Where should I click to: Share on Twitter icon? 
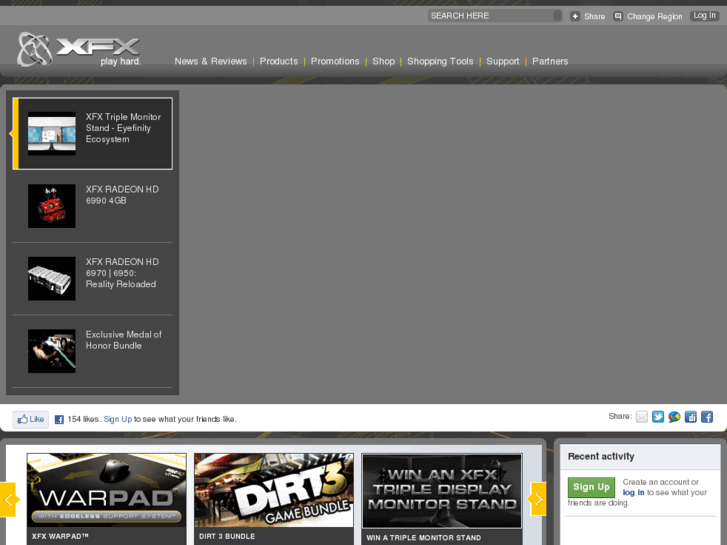658,417
